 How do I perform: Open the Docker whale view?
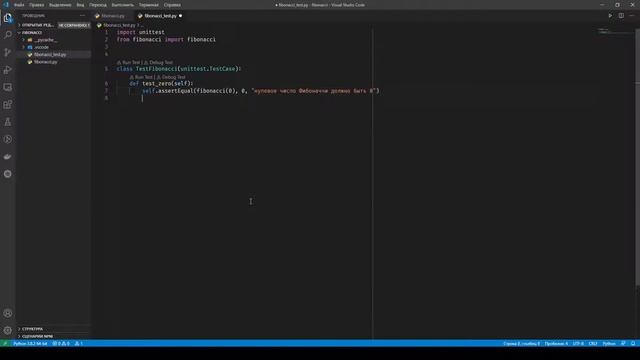pyautogui.click(x=8, y=157)
